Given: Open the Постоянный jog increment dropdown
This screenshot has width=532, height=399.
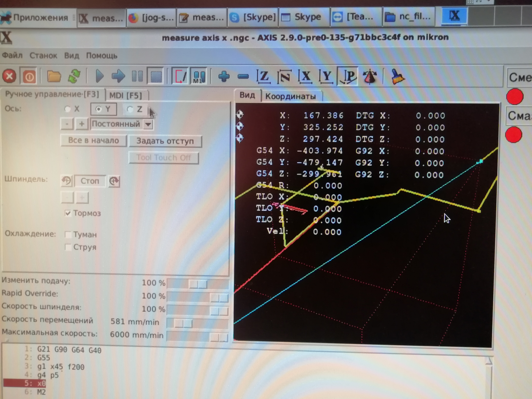Looking at the screenshot, I should [x=148, y=124].
